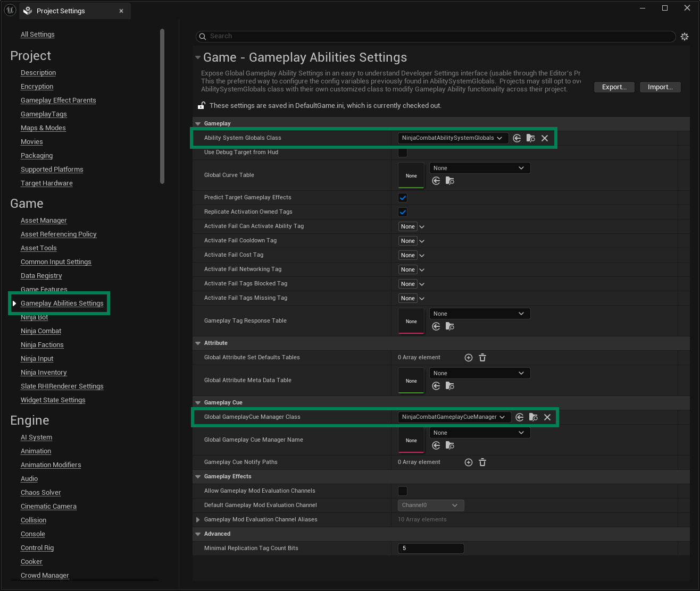This screenshot has height=591, width=700.
Task: Browse to Ability System Globals Class asset
Action: (531, 138)
